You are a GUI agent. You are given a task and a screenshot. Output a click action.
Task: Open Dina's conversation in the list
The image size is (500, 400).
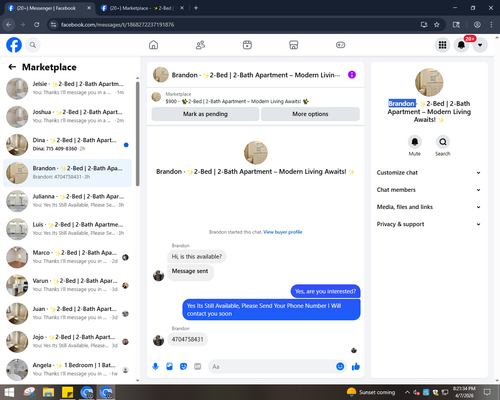coord(68,145)
